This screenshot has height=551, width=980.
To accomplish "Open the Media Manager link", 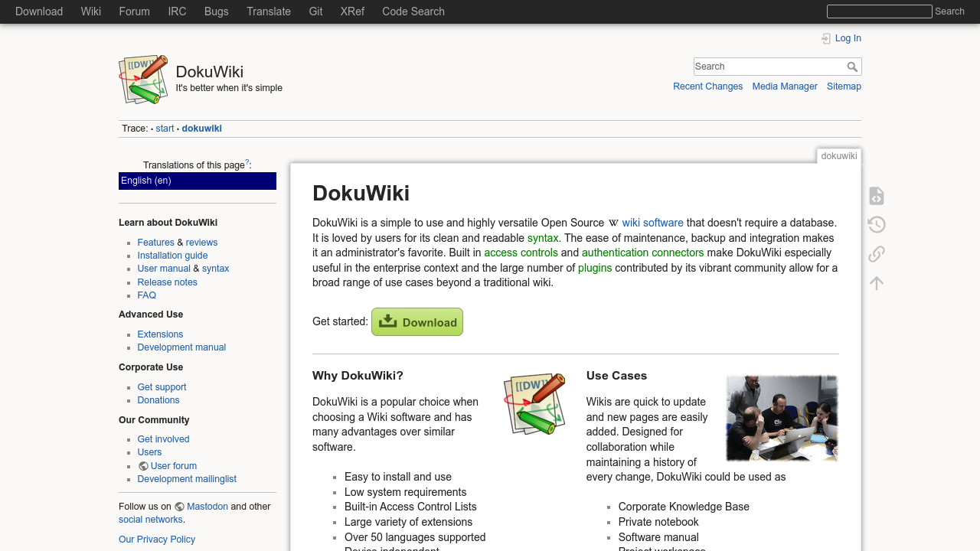I will click(x=784, y=86).
